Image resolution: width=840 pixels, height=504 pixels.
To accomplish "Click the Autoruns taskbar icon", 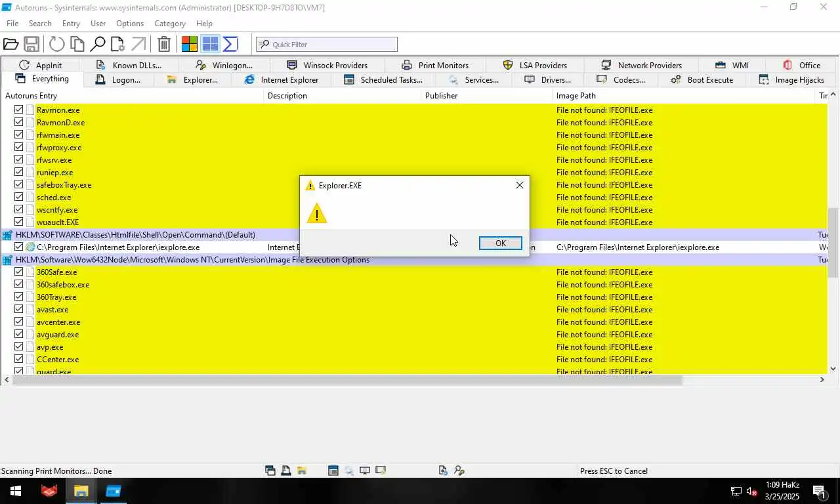I will click(114, 491).
